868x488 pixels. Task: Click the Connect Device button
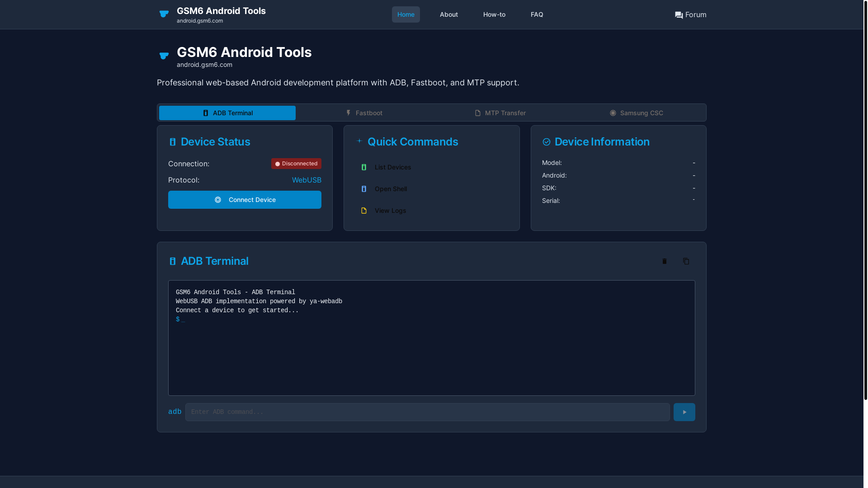(245, 200)
